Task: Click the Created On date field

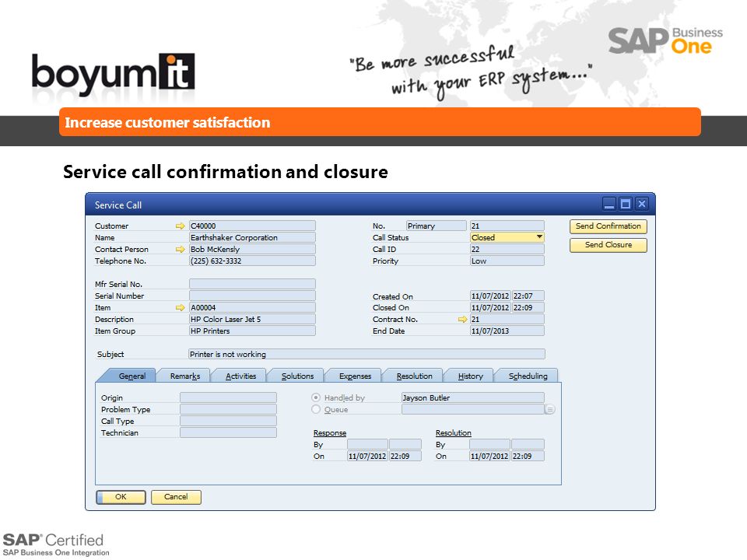Action: click(490, 296)
